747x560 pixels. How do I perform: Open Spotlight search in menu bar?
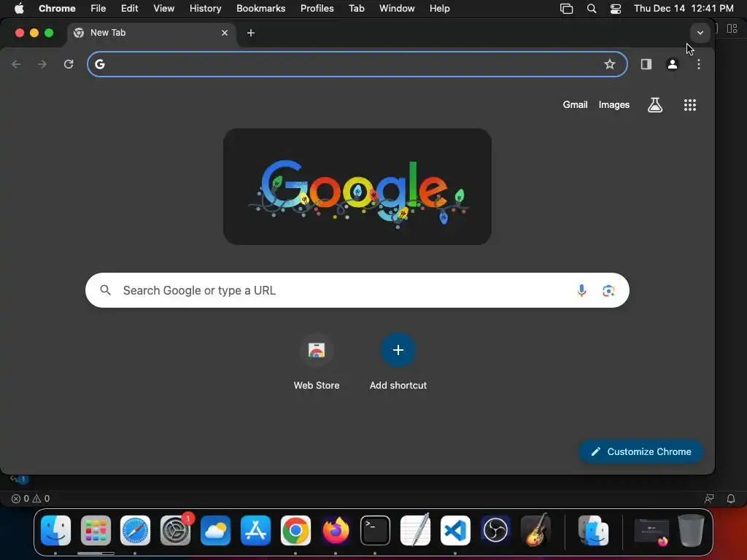click(591, 9)
